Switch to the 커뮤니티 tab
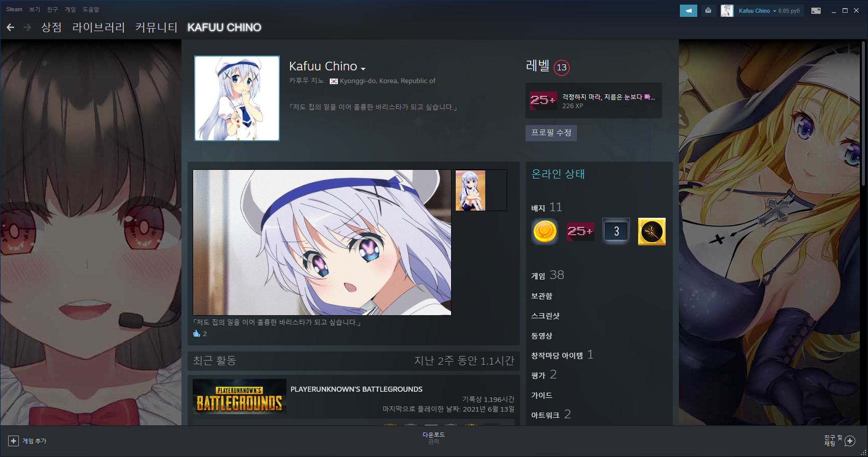 coord(156,28)
